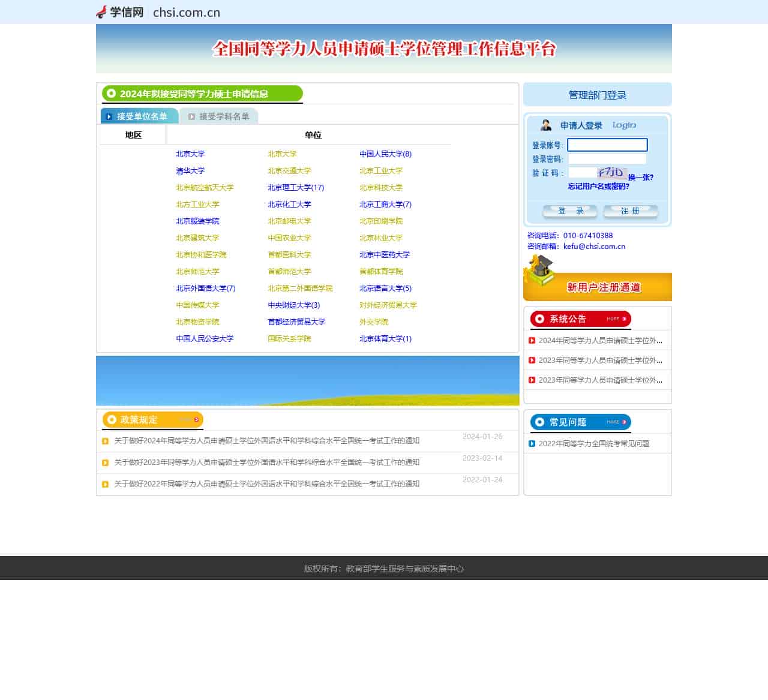768x700 pixels.
Task: Open 新用户注册通道 banner
Action: click(x=598, y=287)
